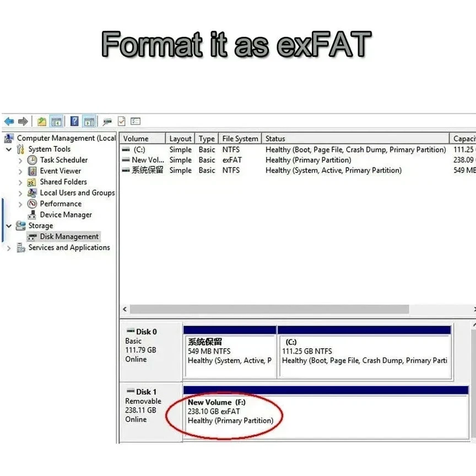This screenshot has height=476, width=476.
Task: Click the Task Scheduler clock icon
Action: [32, 160]
